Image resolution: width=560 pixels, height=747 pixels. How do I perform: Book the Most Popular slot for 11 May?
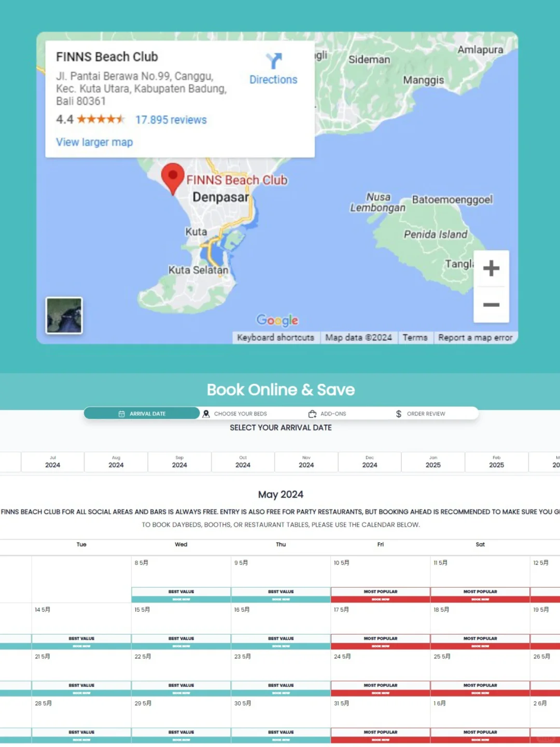(480, 595)
